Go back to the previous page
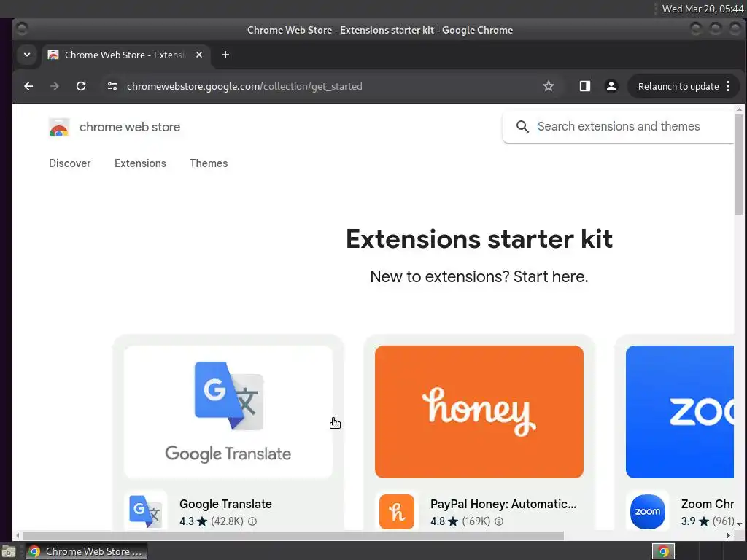The height and width of the screenshot is (560, 747). [28, 86]
